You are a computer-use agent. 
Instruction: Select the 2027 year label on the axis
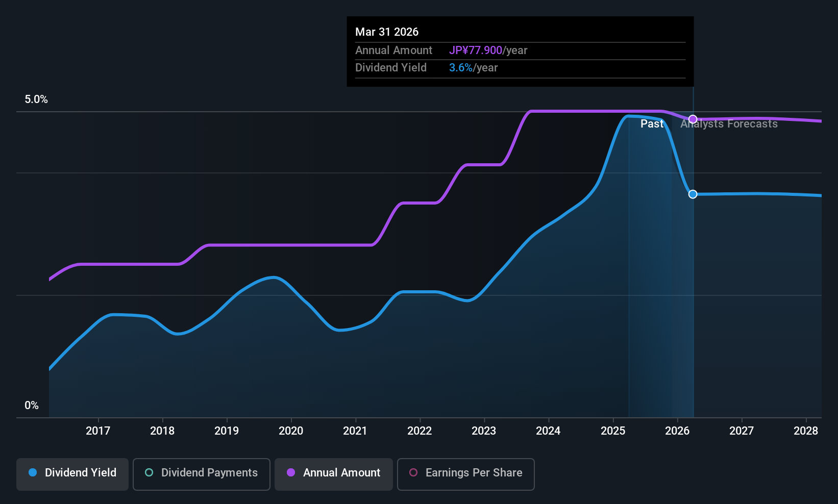point(742,431)
